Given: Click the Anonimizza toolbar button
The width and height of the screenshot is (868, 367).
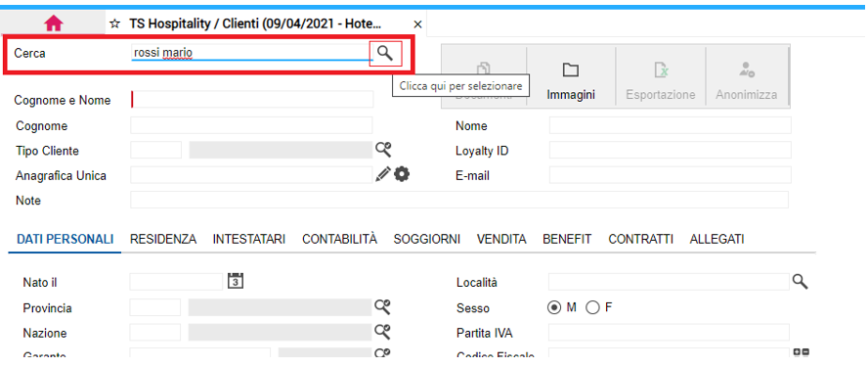Looking at the screenshot, I should [746, 76].
